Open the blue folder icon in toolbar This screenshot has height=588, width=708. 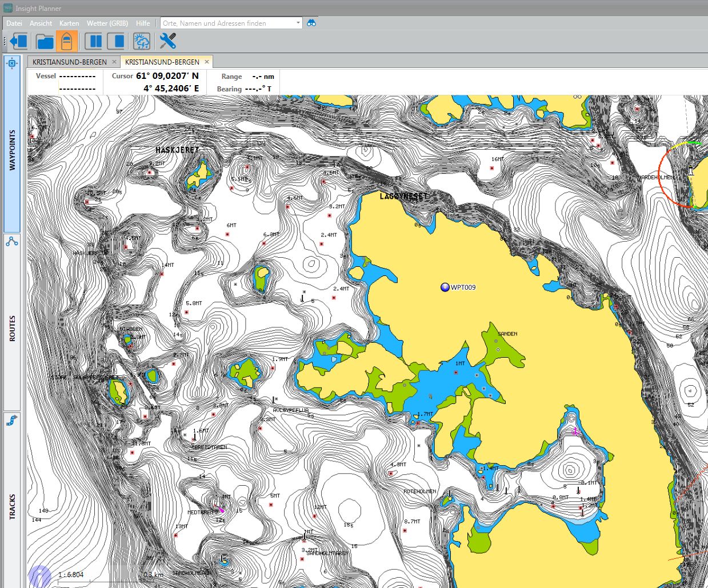pyautogui.click(x=45, y=41)
